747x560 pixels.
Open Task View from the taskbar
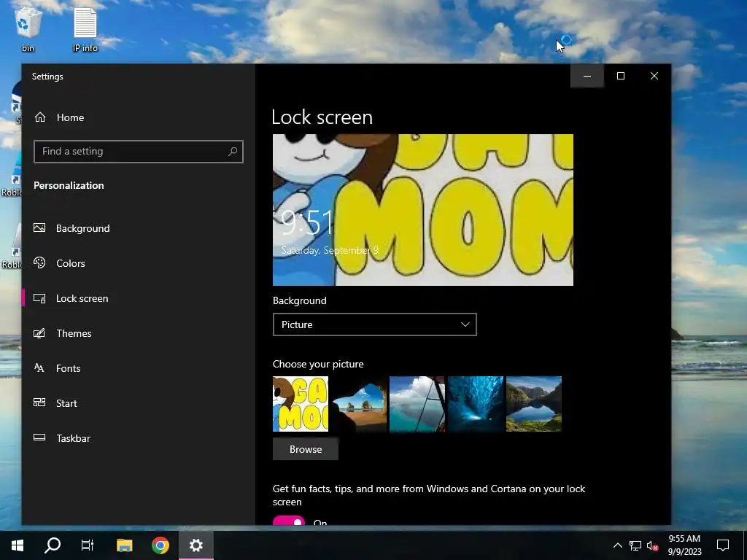[88, 545]
